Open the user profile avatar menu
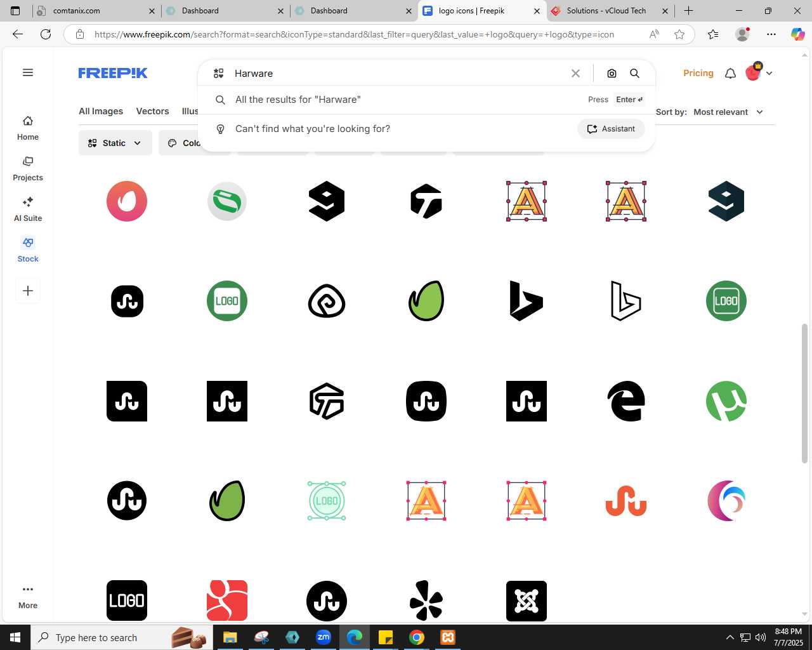Image resolution: width=812 pixels, height=650 pixels. click(759, 73)
